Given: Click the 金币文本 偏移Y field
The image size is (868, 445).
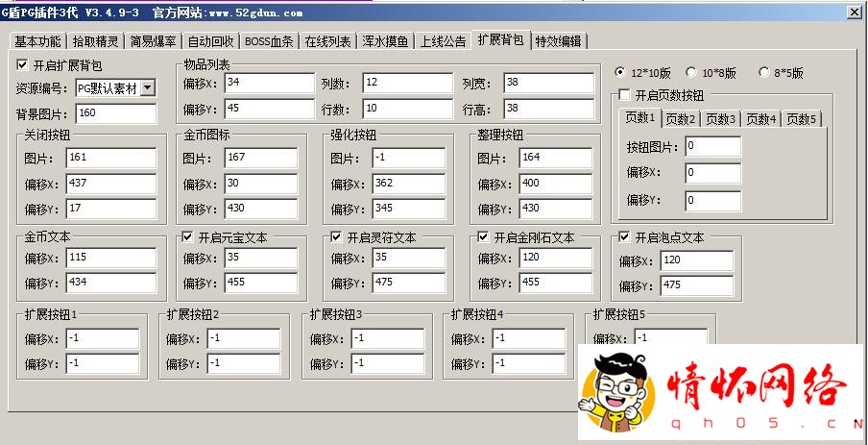Looking at the screenshot, I should pos(111,284).
